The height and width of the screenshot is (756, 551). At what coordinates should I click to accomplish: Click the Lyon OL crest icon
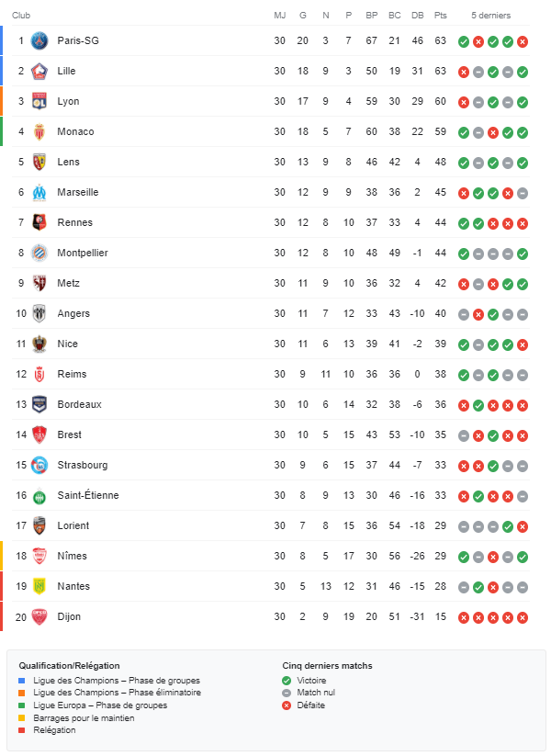[39, 102]
